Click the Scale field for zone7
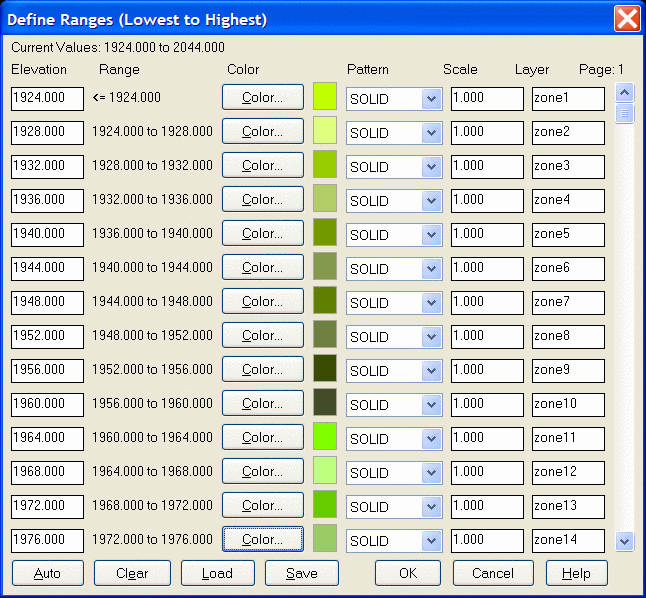Viewport: 646px width, 598px height. [x=487, y=303]
